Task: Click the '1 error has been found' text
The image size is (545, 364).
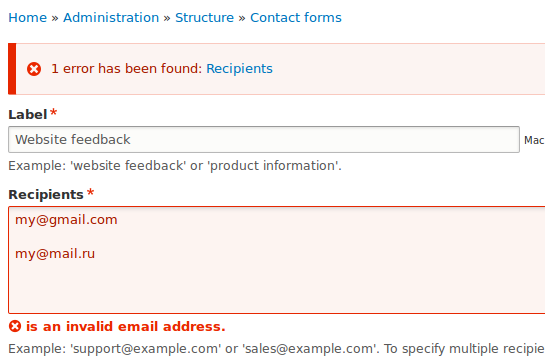Action: pyautogui.click(x=127, y=68)
